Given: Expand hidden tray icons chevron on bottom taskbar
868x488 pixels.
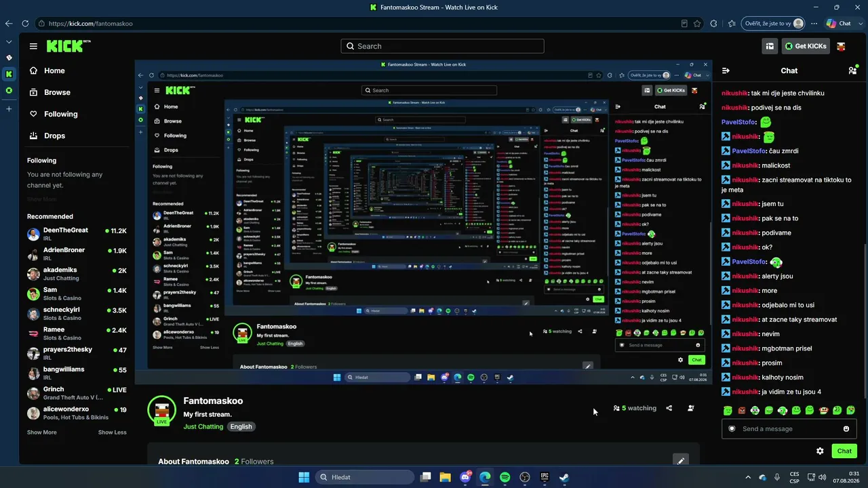Looking at the screenshot, I should tap(748, 477).
